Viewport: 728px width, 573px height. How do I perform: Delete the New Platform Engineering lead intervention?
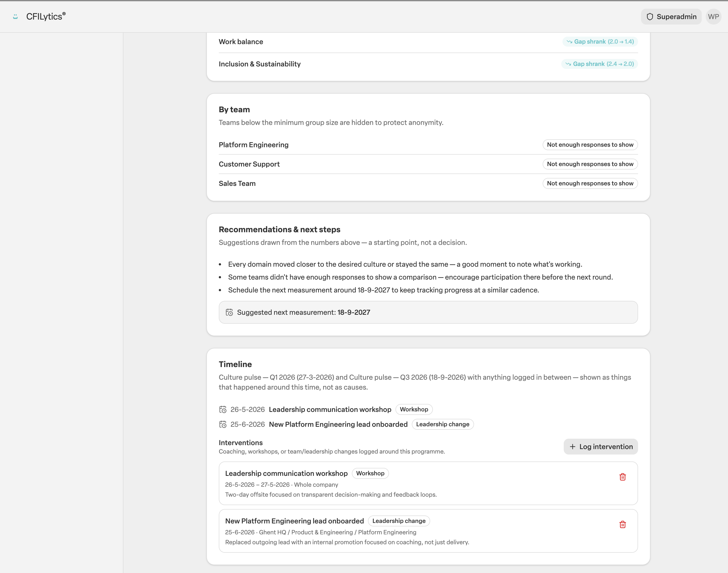click(622, 524)
